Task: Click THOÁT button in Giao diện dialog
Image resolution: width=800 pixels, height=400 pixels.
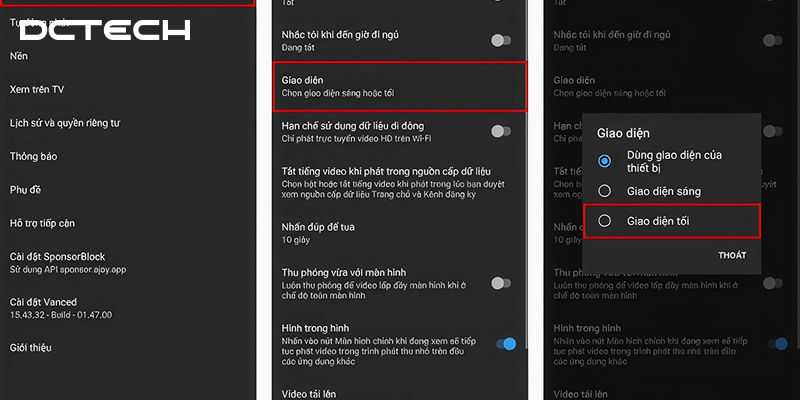Action: point(732,256)
